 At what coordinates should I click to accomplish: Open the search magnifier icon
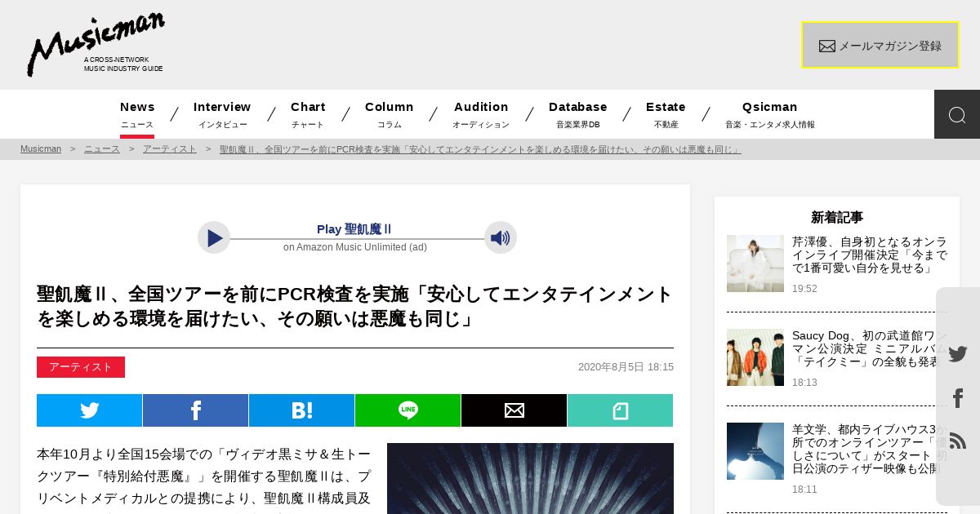coord(957,114)
